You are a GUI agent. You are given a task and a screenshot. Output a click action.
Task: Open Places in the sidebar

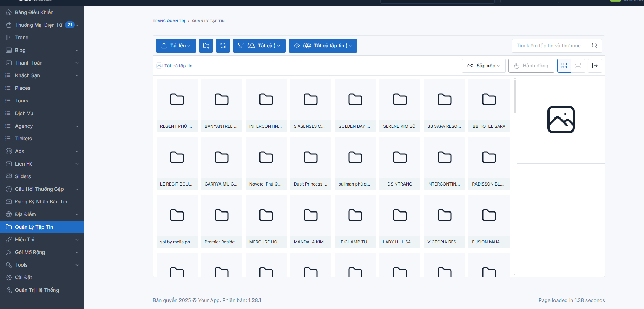coord(42,88)
